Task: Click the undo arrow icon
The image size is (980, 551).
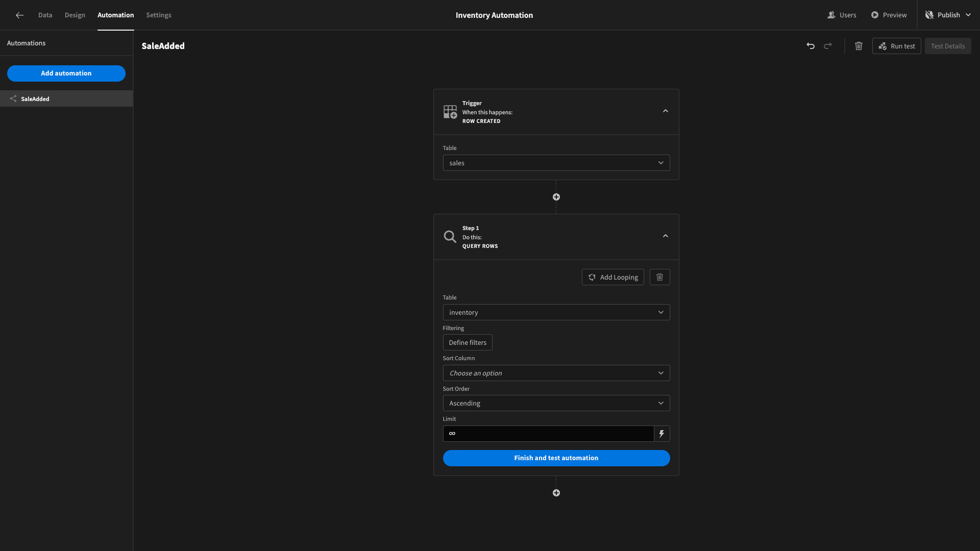Action: click(x=811, y=46)
